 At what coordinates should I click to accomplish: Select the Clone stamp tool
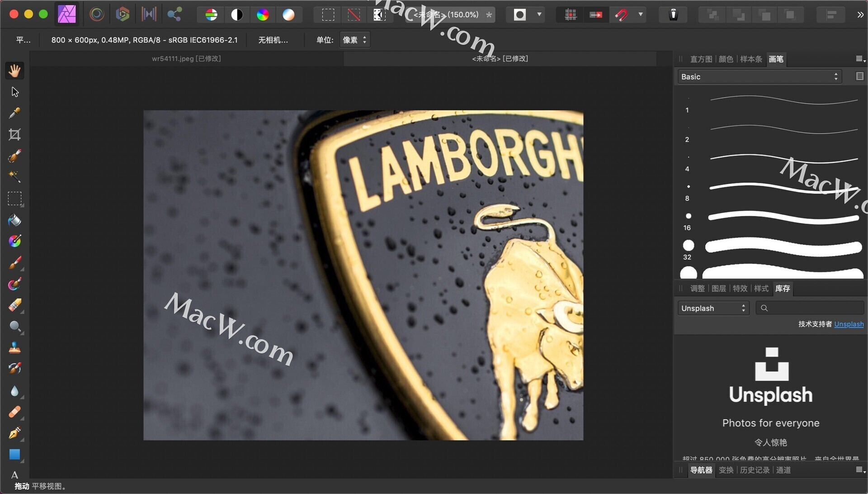pos(14,347)
